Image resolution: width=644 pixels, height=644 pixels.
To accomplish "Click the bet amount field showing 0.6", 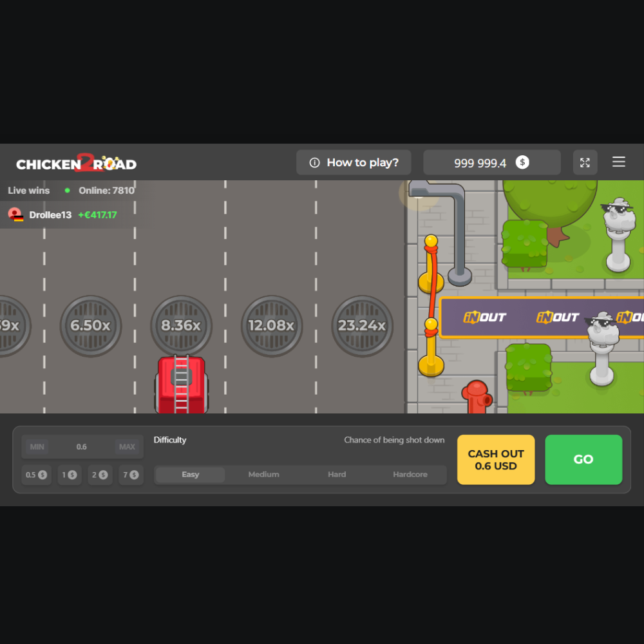I will pos(82,447).
